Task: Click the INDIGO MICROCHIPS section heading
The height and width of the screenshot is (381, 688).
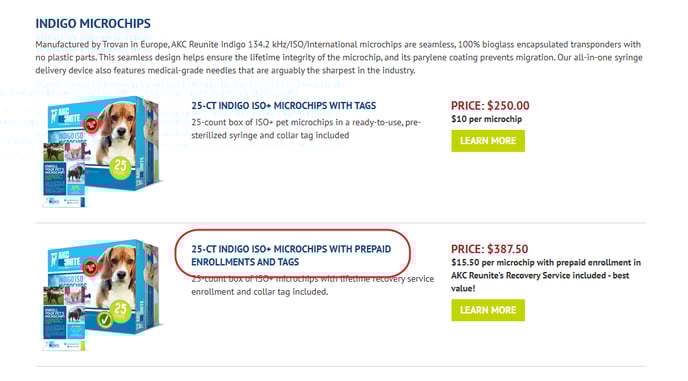Action: point(93,24)
